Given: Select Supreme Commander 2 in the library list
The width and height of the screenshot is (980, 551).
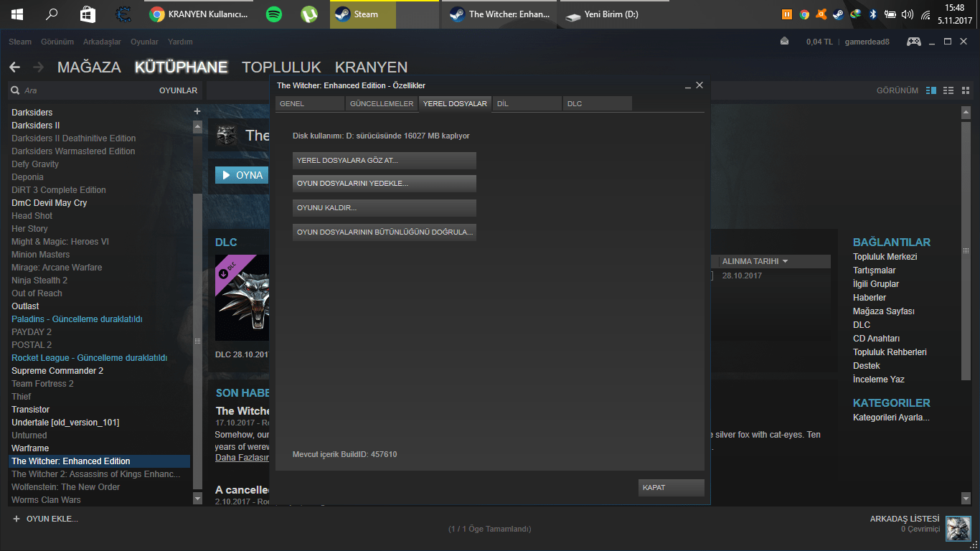Looking at the screenshot, I should point(57,371).
